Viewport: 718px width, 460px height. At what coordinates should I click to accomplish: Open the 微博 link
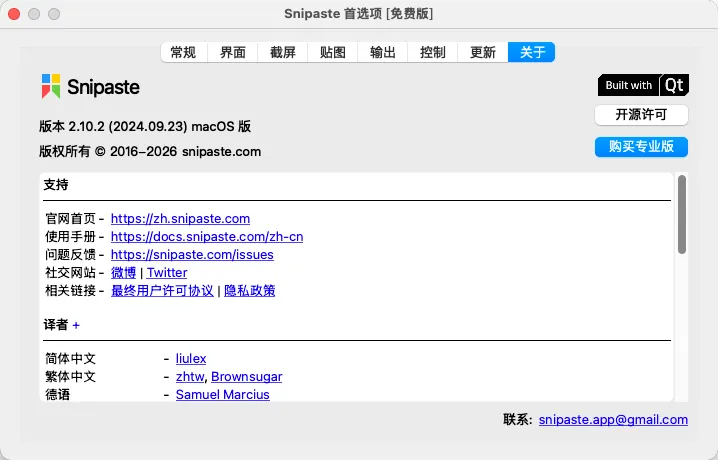pos(123,273)
